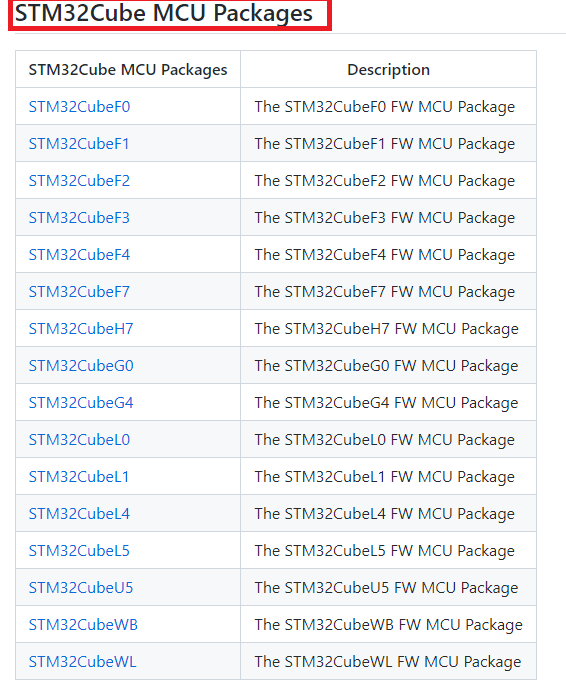Open the STM32CubeL5 package link

(79, 551)
